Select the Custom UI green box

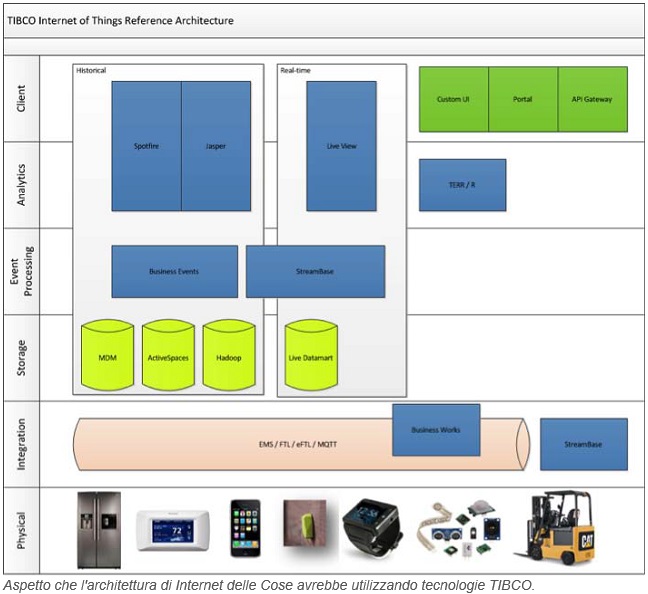pyautogui.click(x=454, y=99)
